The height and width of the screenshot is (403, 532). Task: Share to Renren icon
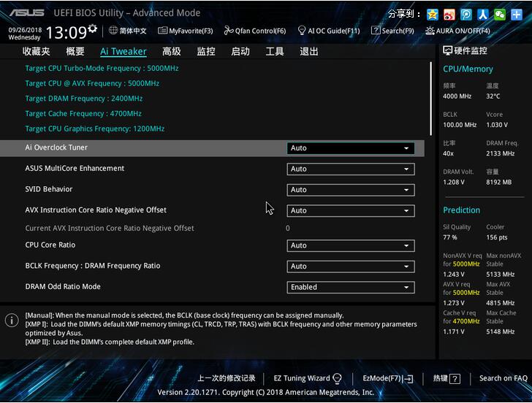point(483,14)
